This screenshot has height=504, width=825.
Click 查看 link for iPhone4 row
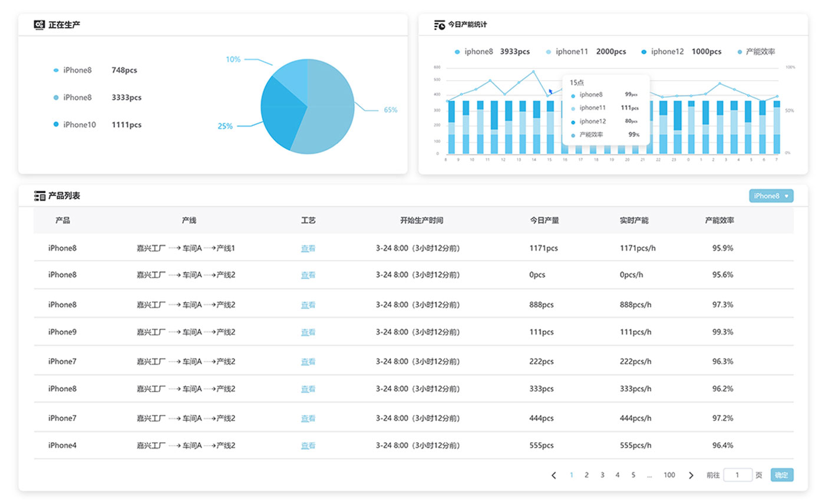[x=308, y=446]
